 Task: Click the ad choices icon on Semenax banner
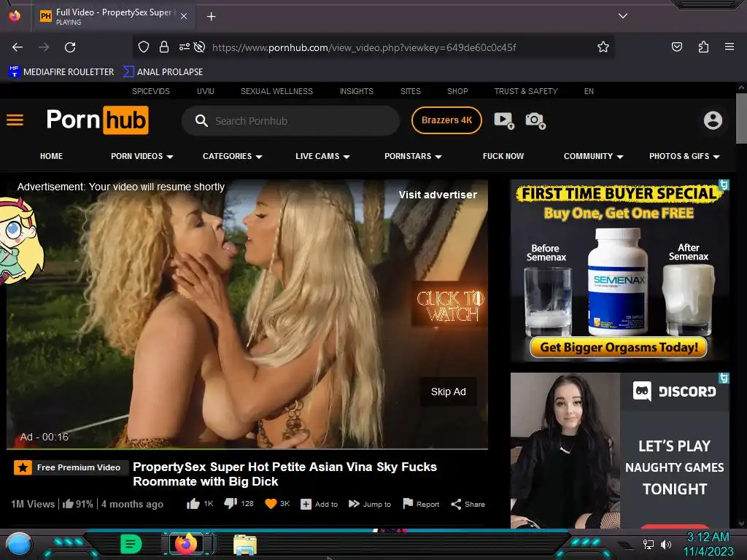click(724, 184)
